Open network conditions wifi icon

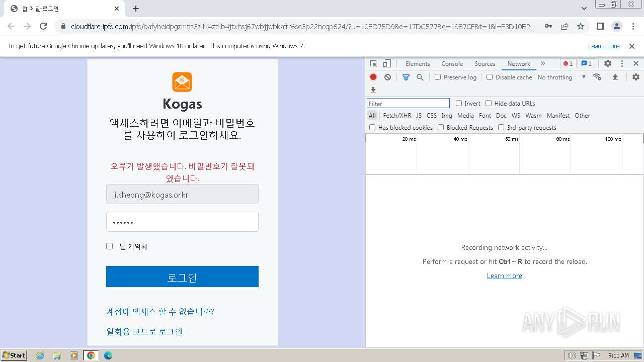597,77
